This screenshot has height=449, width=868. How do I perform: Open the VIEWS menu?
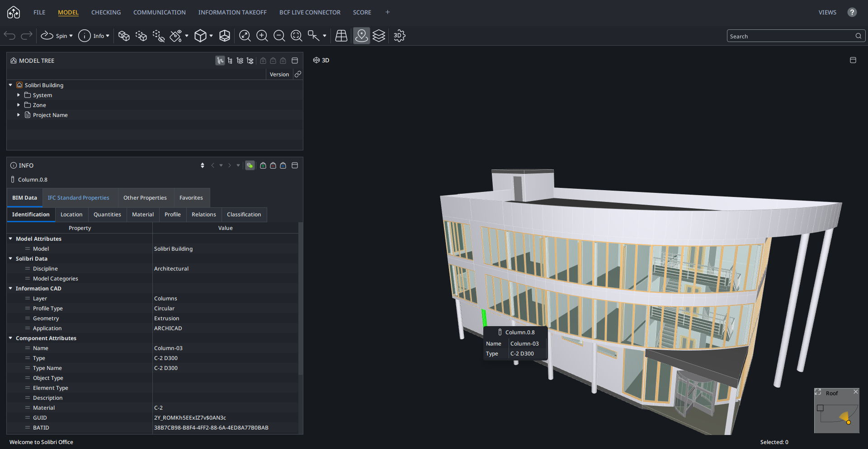(x=827, y=12)
